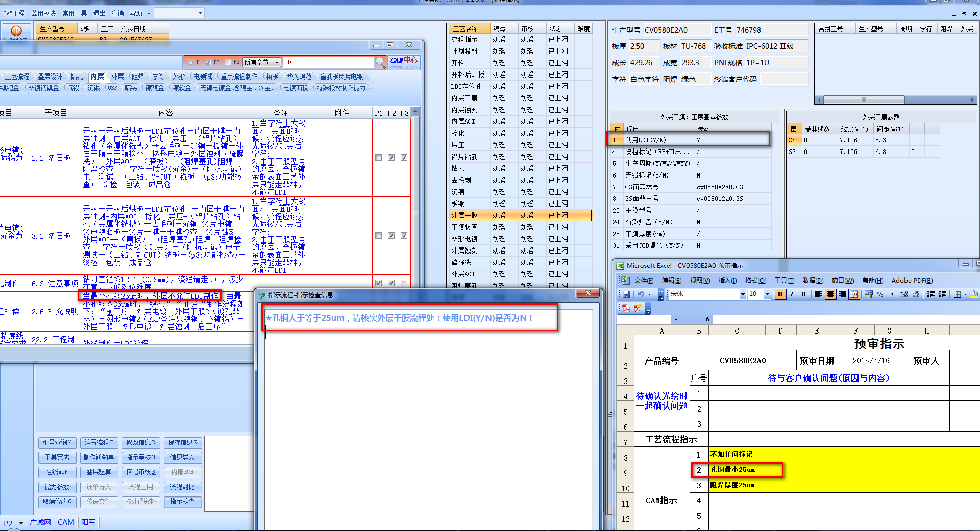This screenshot has height=531, width=980.
Task: Click the Excel Fill Color yellow swatch
Action: tap(974, 294)
